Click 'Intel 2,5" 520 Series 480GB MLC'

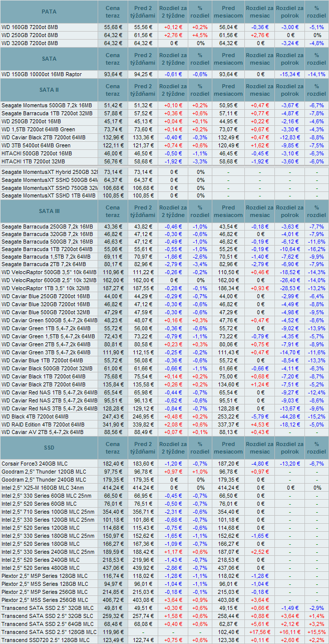(x=41, y=568)
